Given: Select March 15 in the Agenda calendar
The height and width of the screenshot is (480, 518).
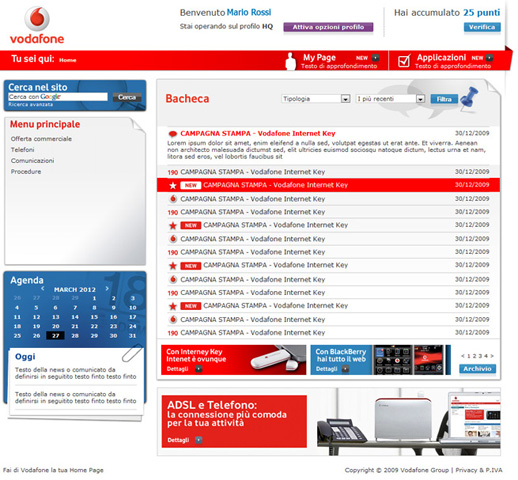Looking at the screenshot, I should pyautogui.click(x=94, y=317).
